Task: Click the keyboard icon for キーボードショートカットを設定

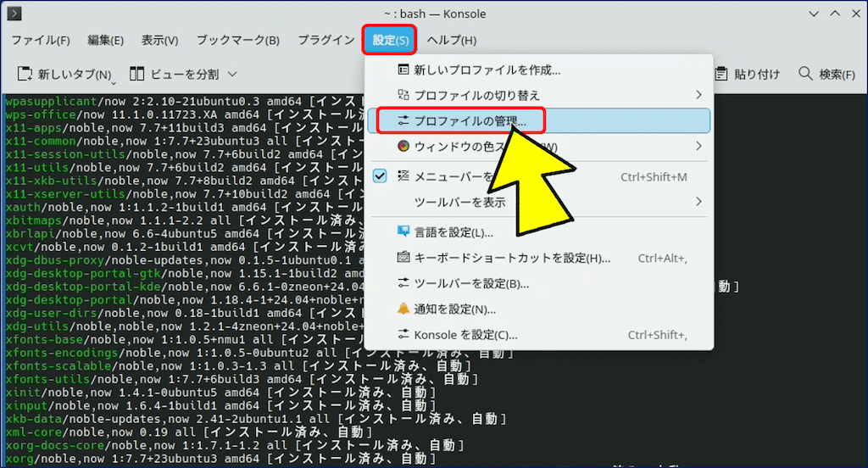Action: (403, 258)
